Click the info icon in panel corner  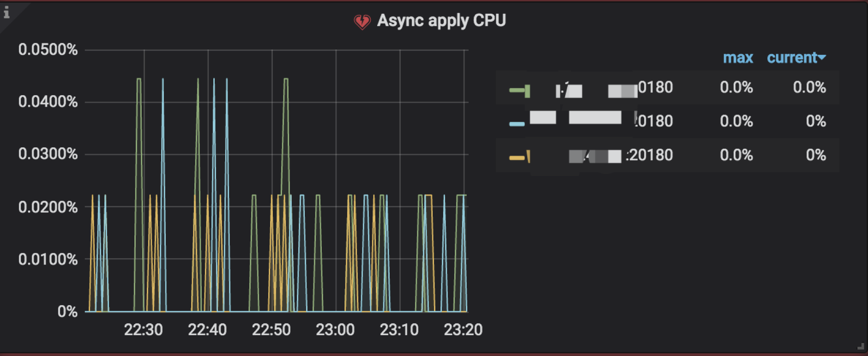6,12
